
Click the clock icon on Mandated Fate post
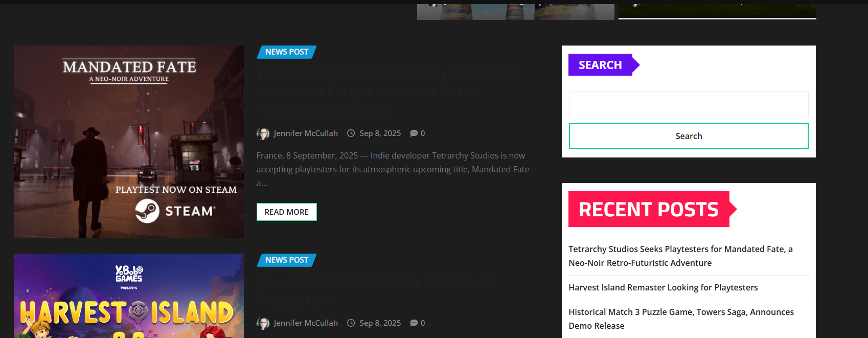tap(351, 133)
